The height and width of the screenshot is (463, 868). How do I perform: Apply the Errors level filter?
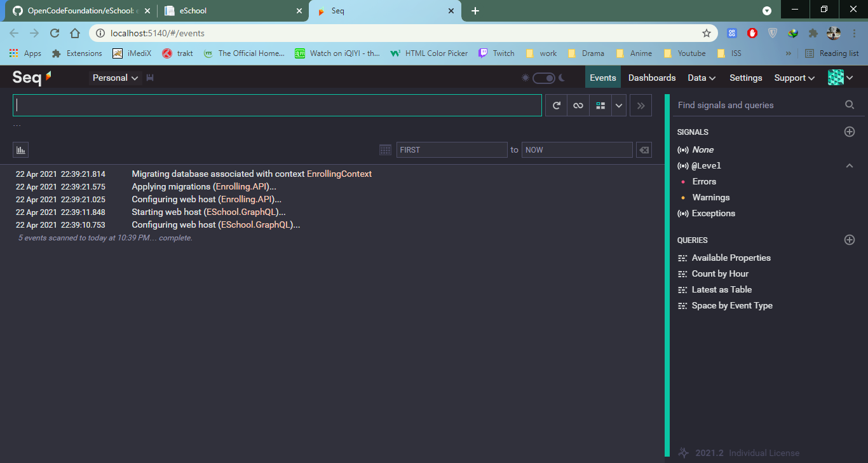(703, 181)
